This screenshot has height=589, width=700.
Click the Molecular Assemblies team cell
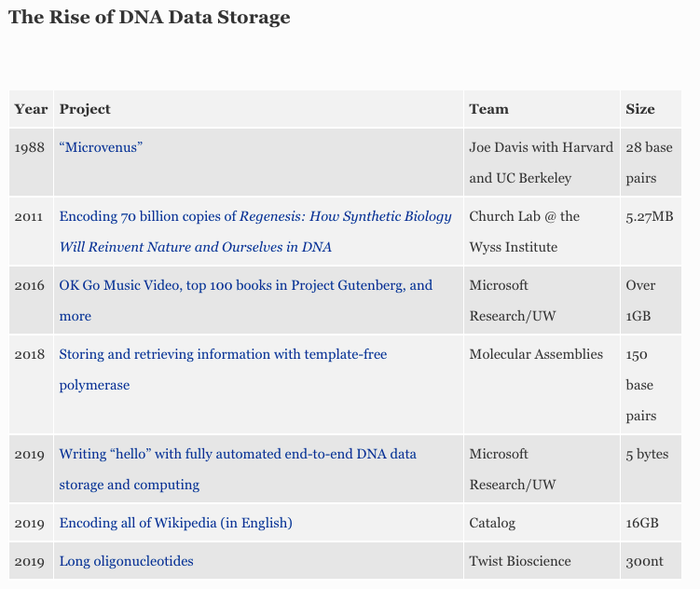tap(536, 354)
